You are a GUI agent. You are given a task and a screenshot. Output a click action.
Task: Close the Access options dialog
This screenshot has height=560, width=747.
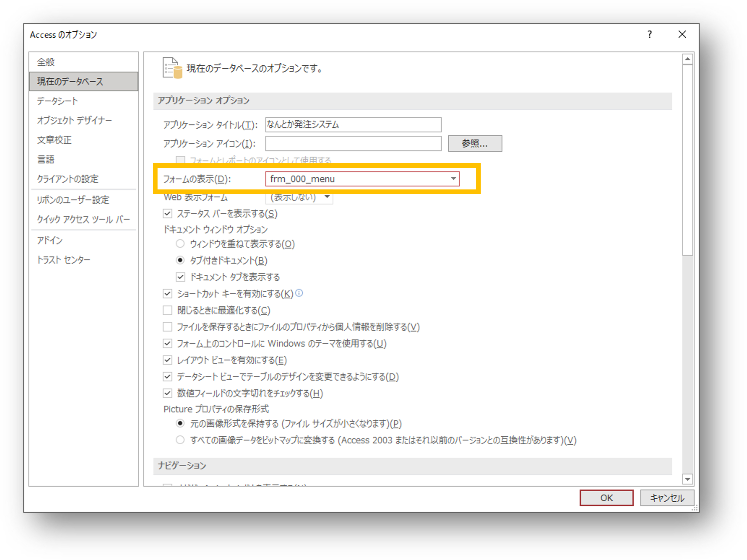coord(682,34)
